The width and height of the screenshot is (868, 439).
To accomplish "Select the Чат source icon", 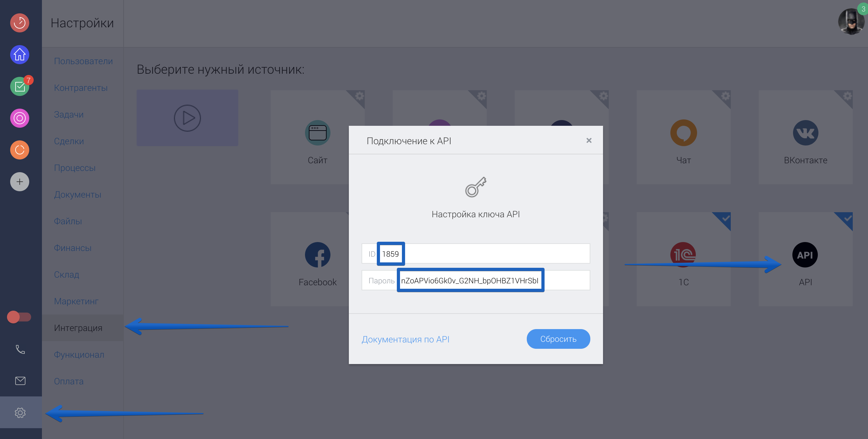I will coord(683,133).
